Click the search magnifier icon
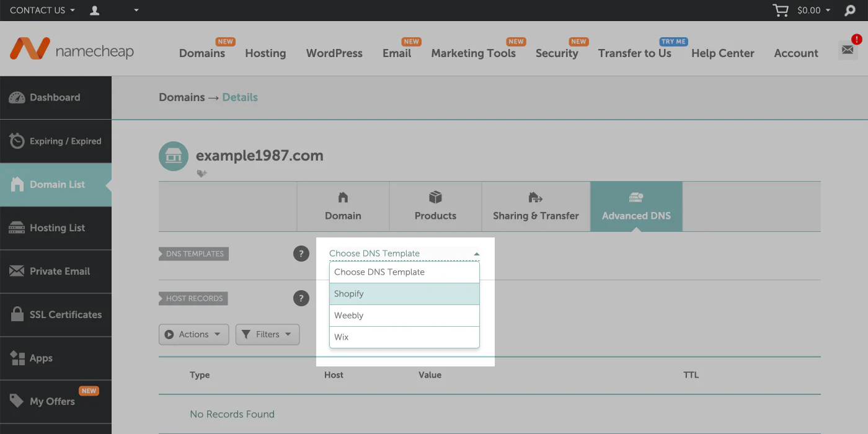The image size is (868, 434). (x=850, y=11)
